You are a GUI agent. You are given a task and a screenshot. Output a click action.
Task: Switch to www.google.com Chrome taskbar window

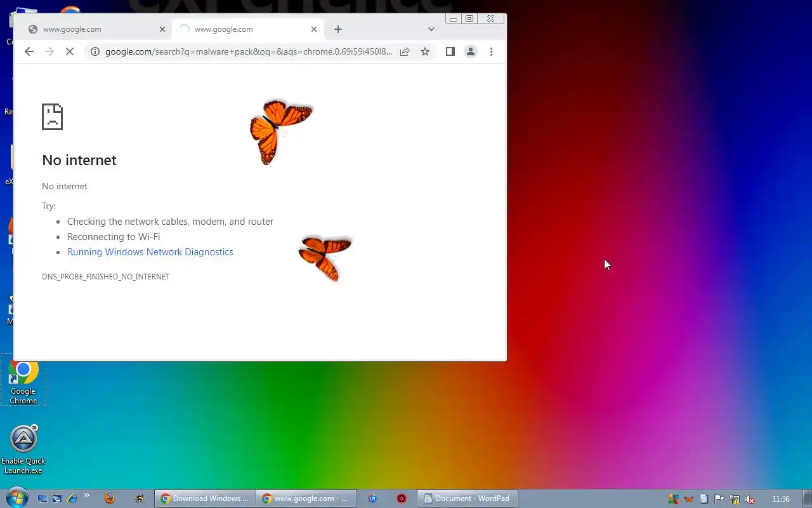point(306,498)
